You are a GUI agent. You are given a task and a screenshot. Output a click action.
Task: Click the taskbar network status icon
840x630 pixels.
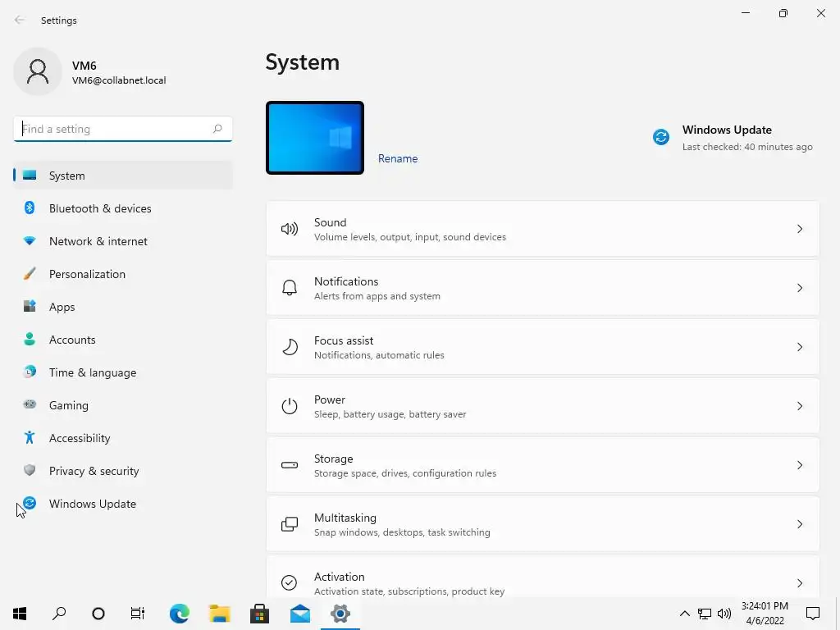705,614
